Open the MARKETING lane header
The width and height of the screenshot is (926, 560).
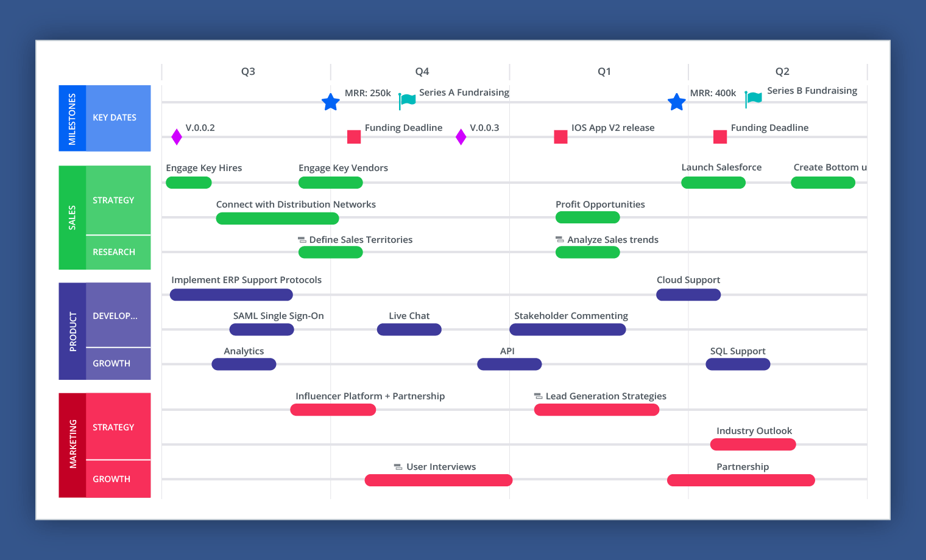72,445
